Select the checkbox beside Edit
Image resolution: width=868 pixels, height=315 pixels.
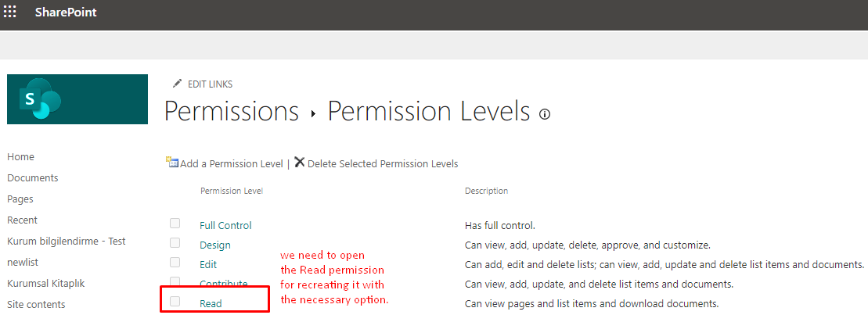tap(175, 263)
